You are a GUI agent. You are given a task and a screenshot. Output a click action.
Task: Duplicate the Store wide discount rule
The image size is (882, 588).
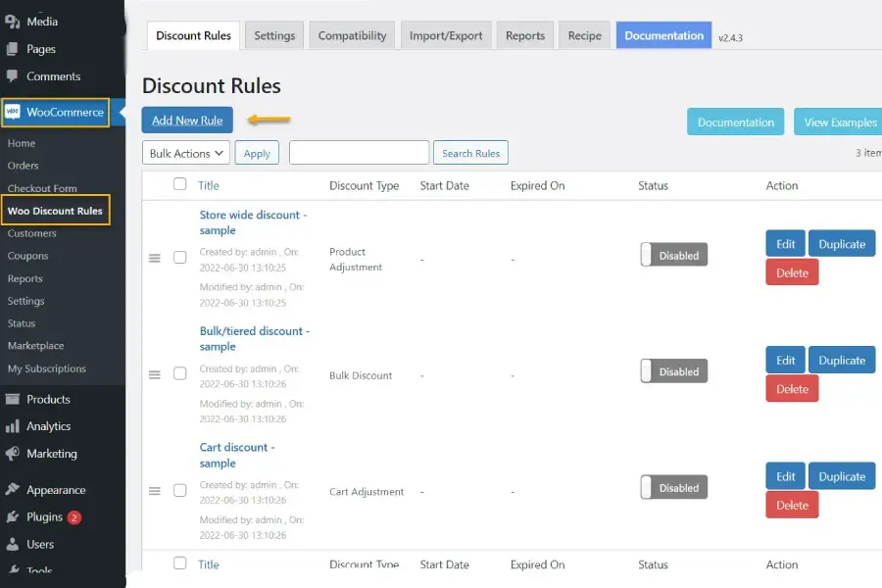tap(842, 244)
